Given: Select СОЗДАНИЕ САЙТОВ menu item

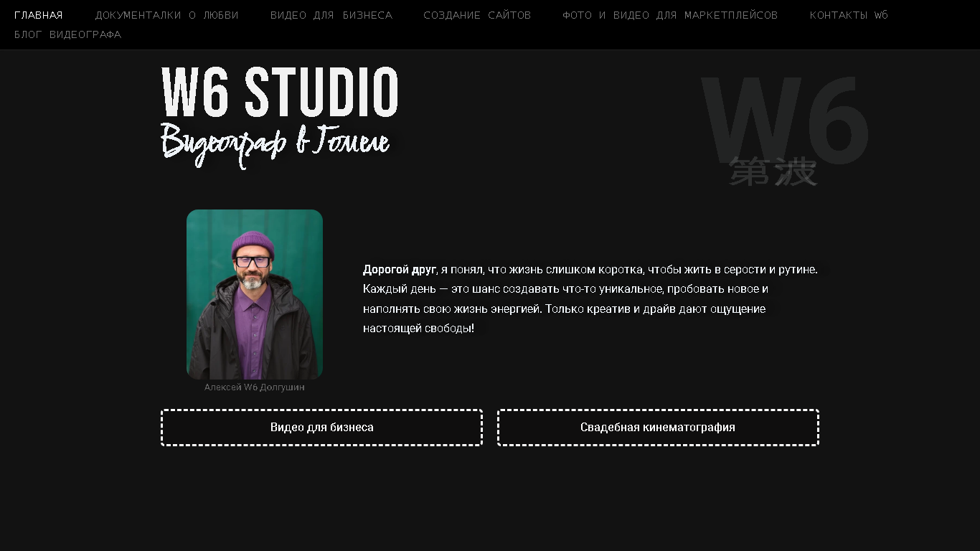Looking at the screenshot, I should [477, 15].
